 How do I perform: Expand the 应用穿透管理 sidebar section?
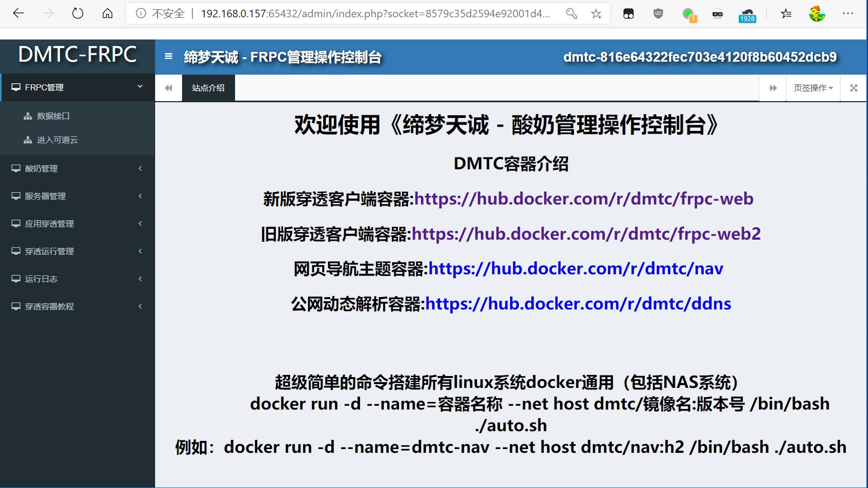tap(140, 223)
